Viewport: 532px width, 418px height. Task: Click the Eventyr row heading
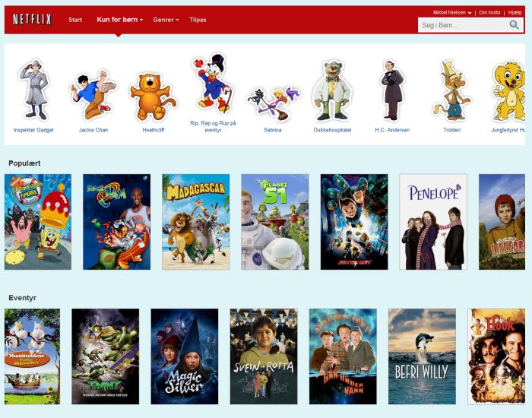[22, 298]
